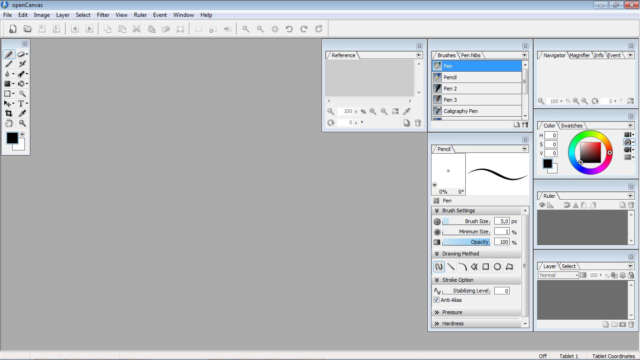Click the Open folder icon in the toolbar
The image size is (640, 360).
point(27,29)
